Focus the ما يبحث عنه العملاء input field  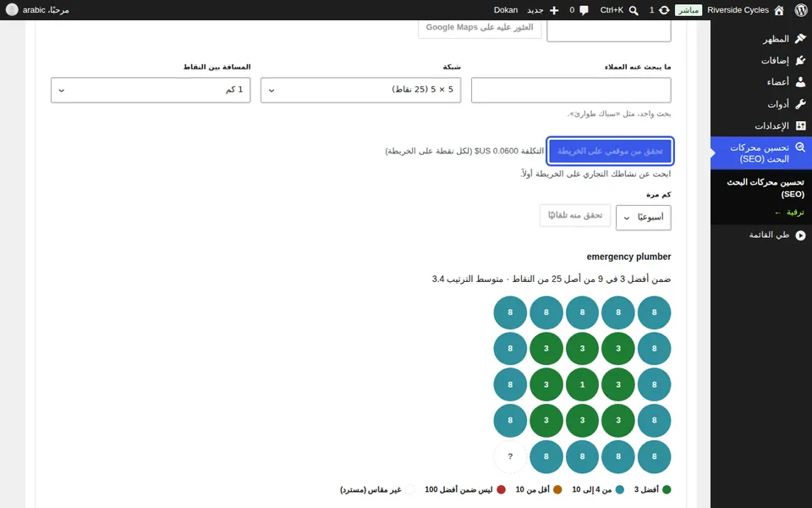(x=571, y=91)
